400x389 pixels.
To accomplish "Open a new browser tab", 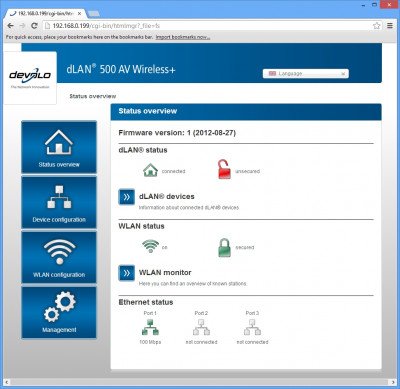I will coord(94,14).
